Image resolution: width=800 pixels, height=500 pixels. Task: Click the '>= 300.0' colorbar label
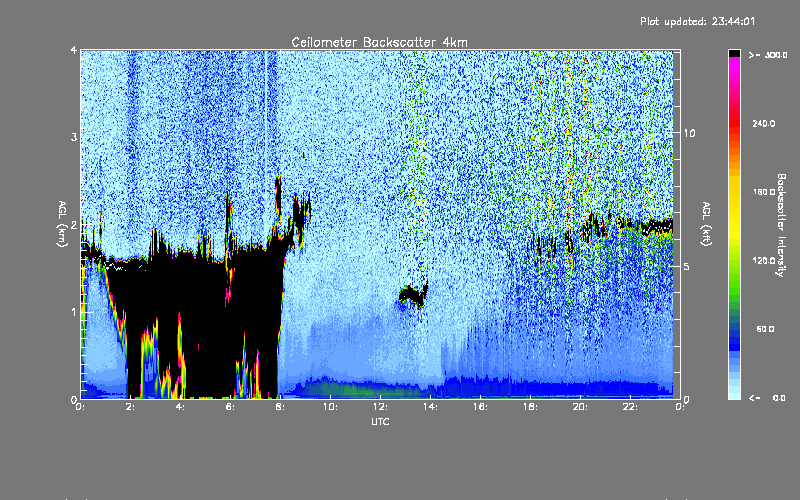(768, 55)
